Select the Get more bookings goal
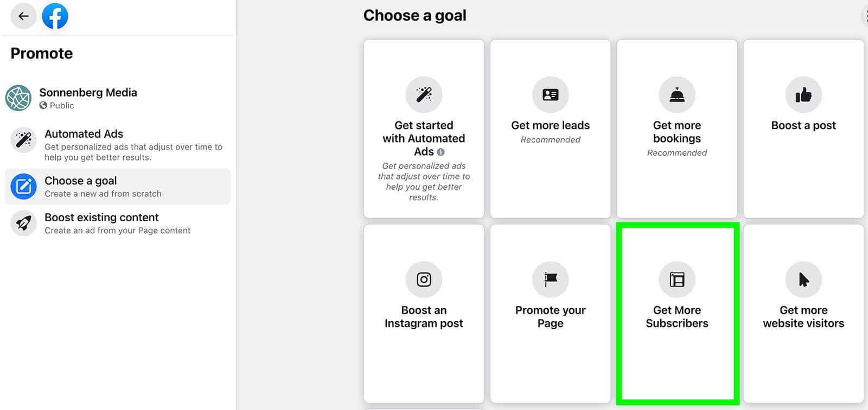868x410 pixels. [x=676, y=132]
